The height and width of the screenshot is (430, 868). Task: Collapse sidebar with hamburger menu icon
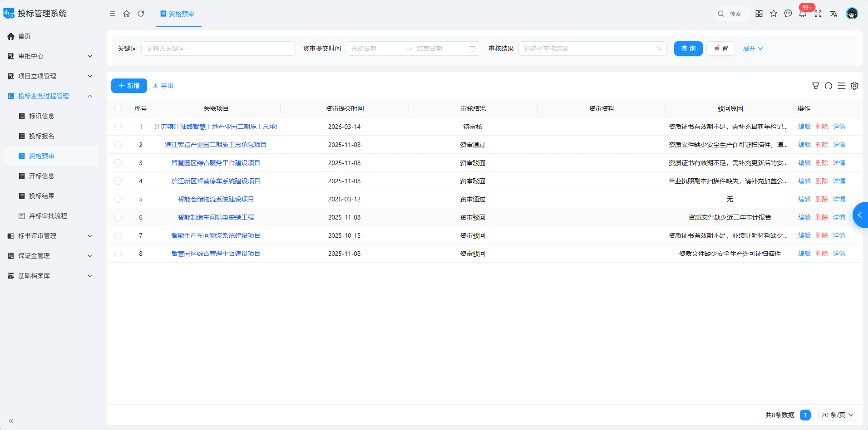113,14
